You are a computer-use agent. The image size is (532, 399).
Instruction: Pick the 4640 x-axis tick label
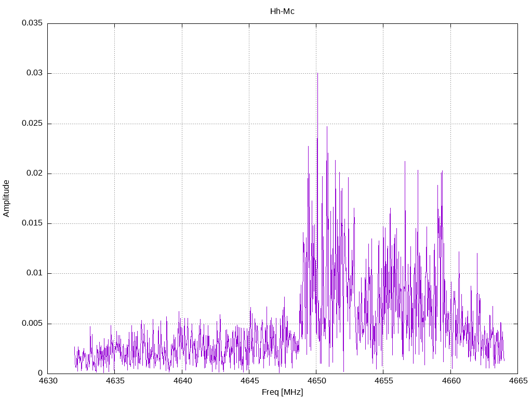(x=182, y=381)
